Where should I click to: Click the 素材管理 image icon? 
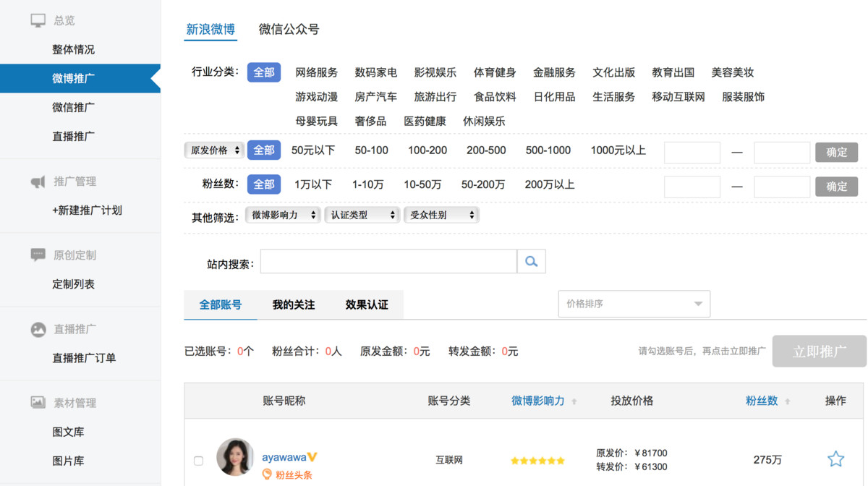tap(38, 403)
